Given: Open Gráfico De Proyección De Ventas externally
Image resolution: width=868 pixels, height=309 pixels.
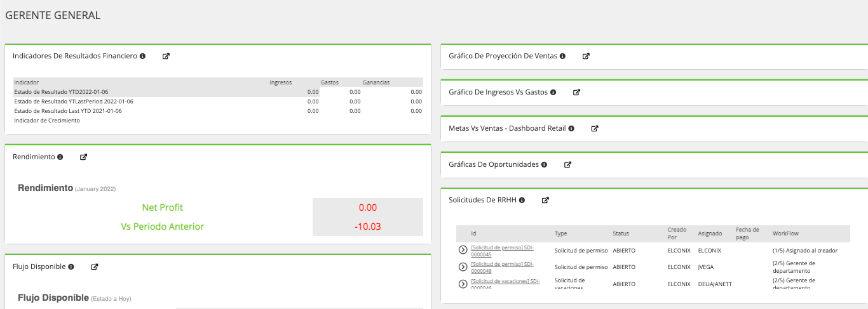Looking at the screenshot, I should coord(586,56).
